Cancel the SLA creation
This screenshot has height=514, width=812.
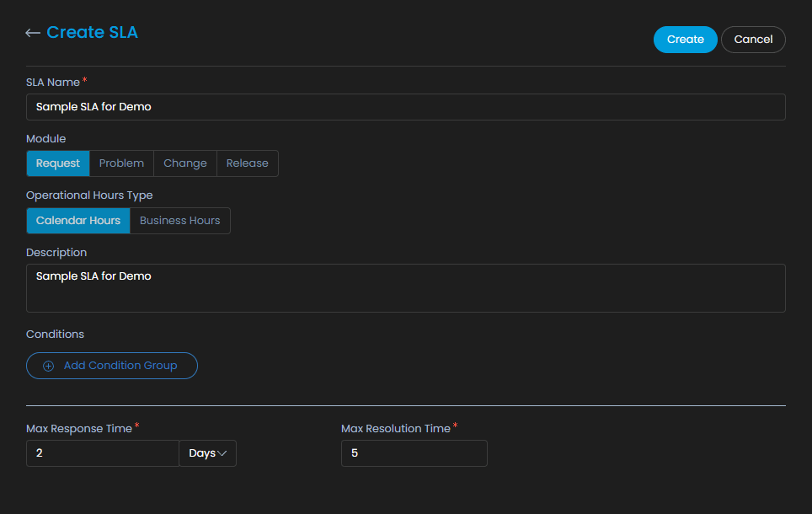click(x=753, y=40)
